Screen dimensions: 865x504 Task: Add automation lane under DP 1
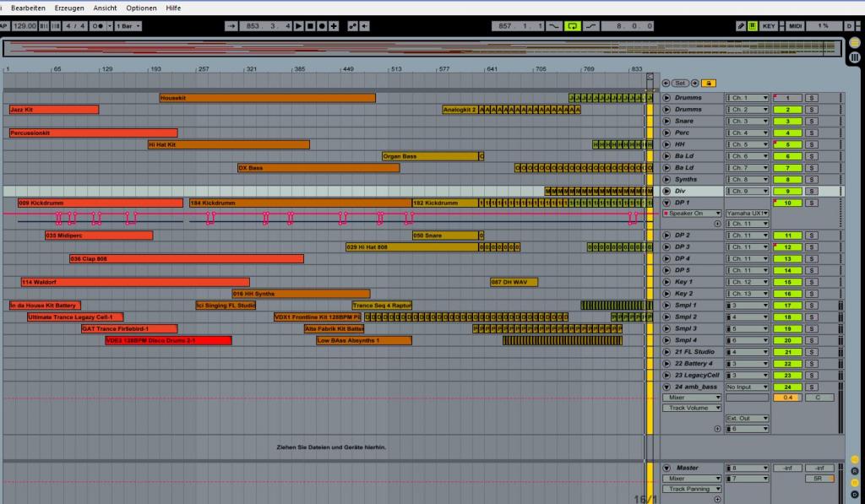(717, 224)
